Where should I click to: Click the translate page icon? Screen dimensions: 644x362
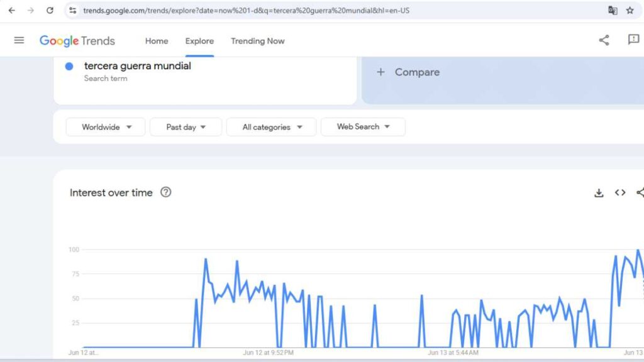click(613, 10)
